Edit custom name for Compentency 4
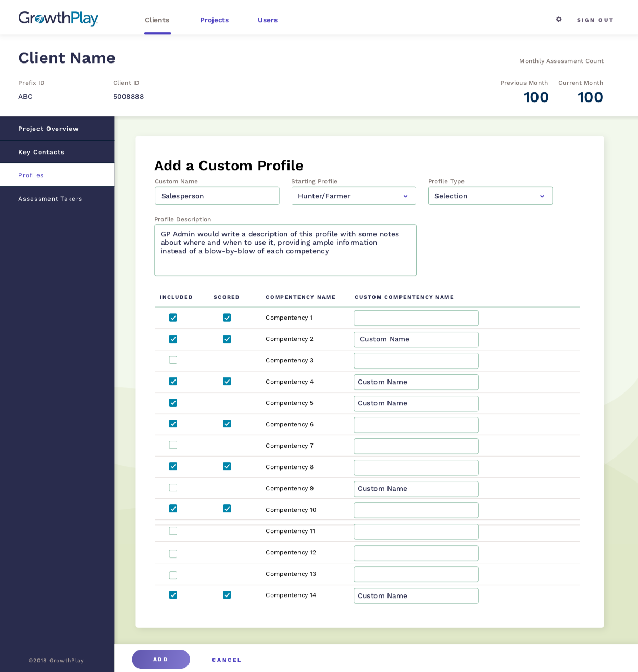 (x=416, y=382)
